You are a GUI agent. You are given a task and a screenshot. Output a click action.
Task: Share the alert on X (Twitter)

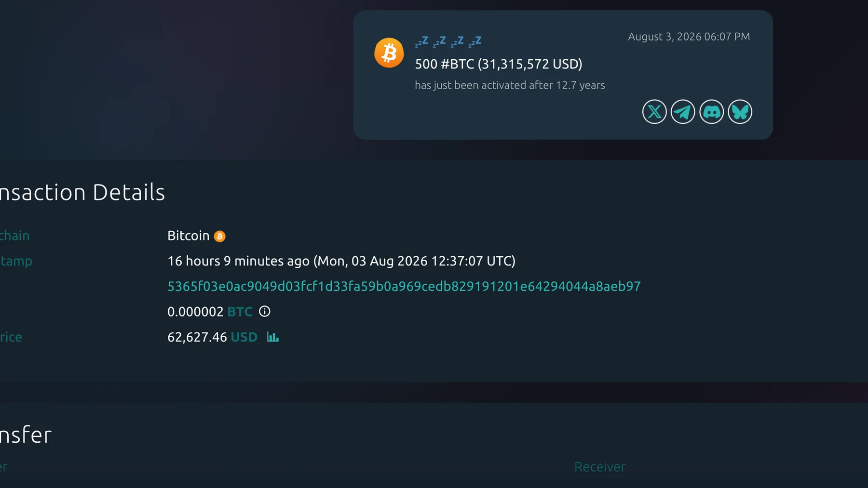point(654,112)
